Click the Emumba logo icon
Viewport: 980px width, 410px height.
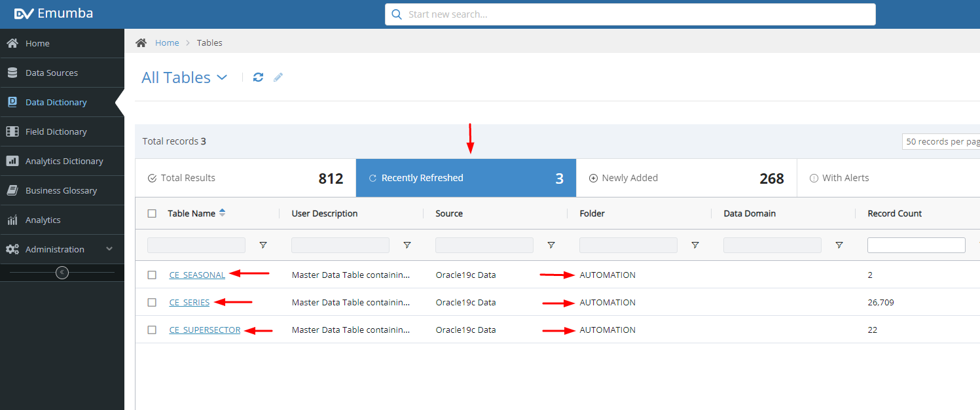(x=24, y=13)
